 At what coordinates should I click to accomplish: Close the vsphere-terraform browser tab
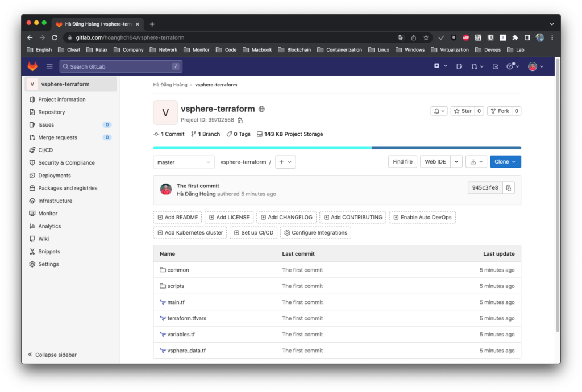(138, 24)
